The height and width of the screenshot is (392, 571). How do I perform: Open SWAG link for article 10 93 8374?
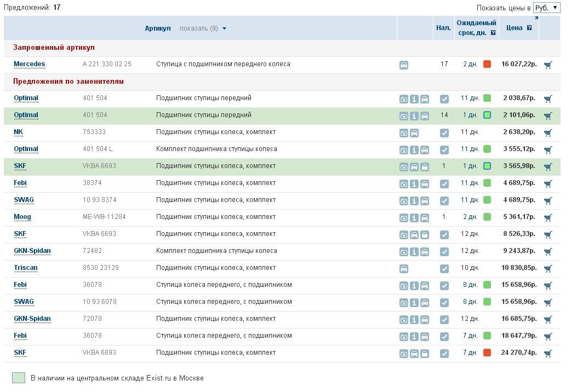(24, 200)
